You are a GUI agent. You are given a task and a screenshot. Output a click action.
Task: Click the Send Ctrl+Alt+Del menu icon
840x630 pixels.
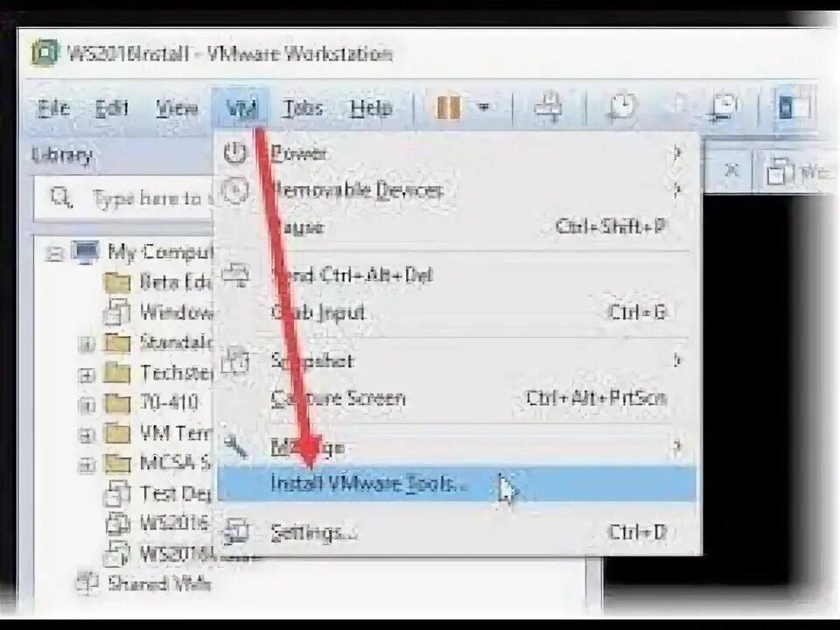[x=235, y=274]
